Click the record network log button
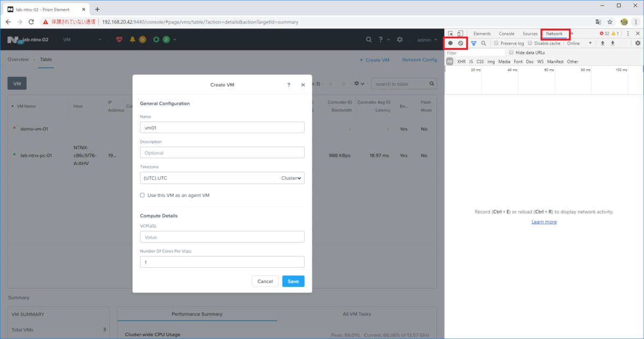The width and height of the screenshot is (644, 339). click(x=451, y=43)
